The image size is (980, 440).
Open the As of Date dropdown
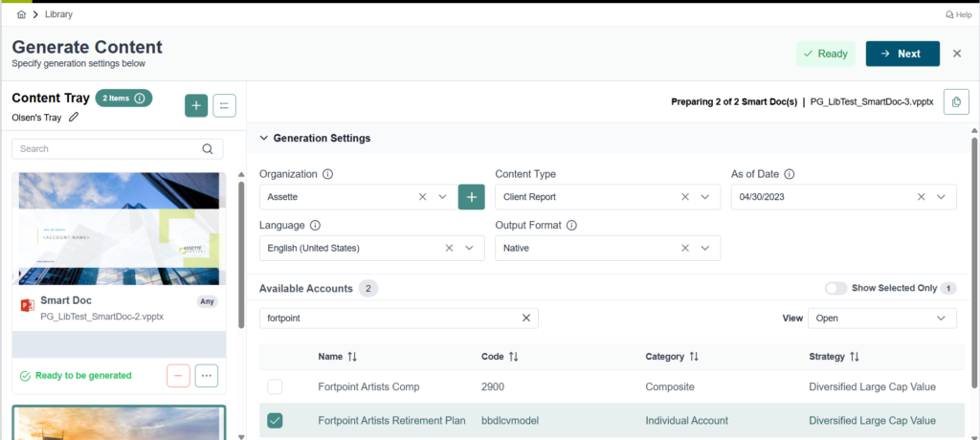point(942,197)
